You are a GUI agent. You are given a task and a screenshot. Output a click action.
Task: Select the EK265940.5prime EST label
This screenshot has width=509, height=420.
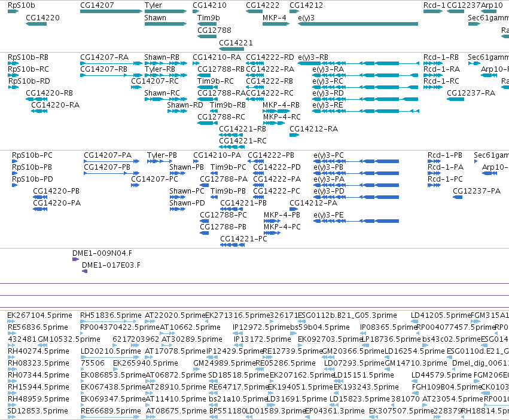click(x=145, y=363)
